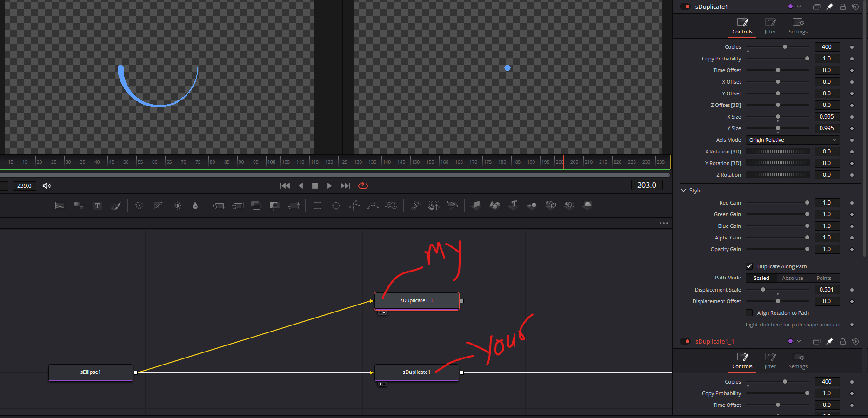This screenshot has height=418, width=868.
Task: Uncheck Duplicate Along Path checkbox
Action: [x=749, y=266]
